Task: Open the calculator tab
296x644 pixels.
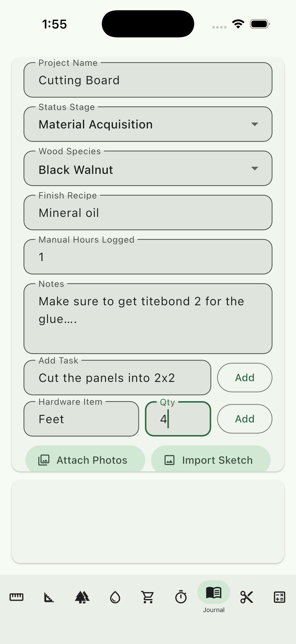Action: click(x=279, y=597)
